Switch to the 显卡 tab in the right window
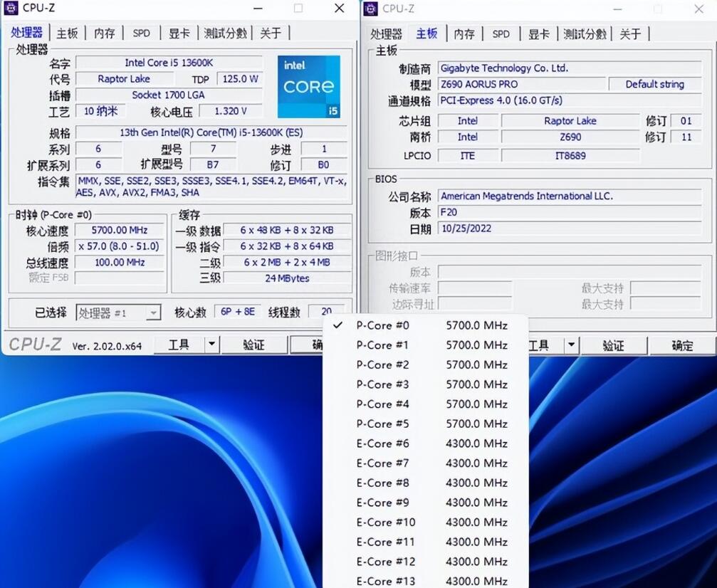This screenshot has height=588, width=717. [x=538, y=33]
